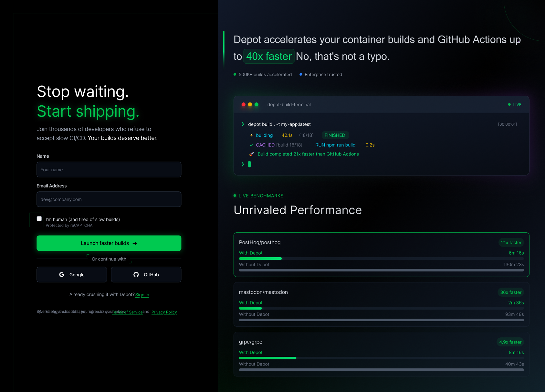Click the Unrivaled Performance heading
The image size is (545, 392).
(x=298, y=210)
